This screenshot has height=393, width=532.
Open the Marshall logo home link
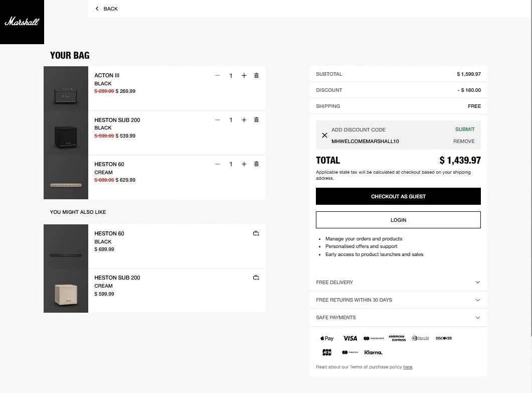pos(22,22)
